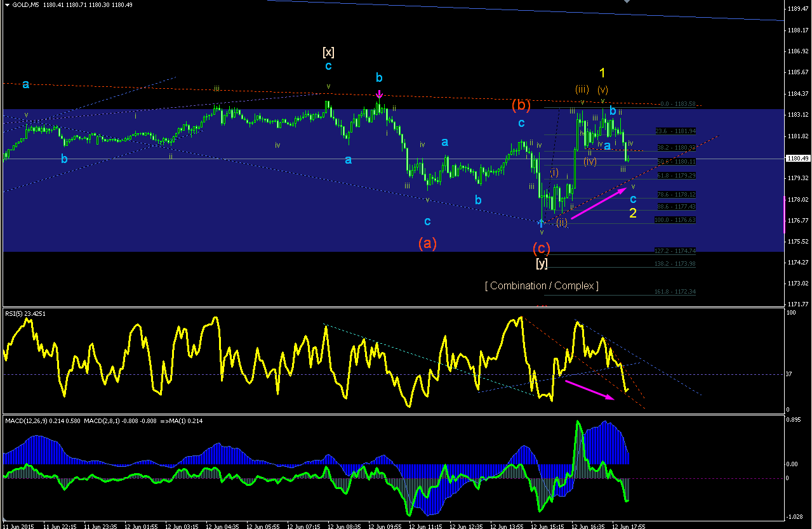Click the Fibonacci level 0.0 - 1183.58

pyautogui.click(x=678, y=104)
